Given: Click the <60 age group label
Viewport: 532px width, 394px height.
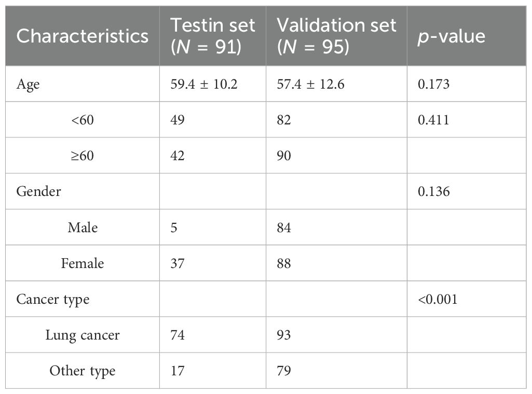Looking at the screenshot, I should coord(83,120).
